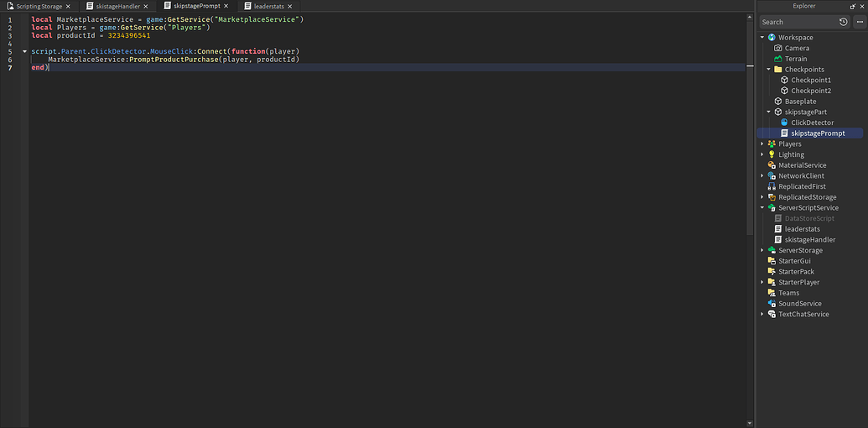Click the ServerStorage icon
868x428 pixels.
click(772, 250)
